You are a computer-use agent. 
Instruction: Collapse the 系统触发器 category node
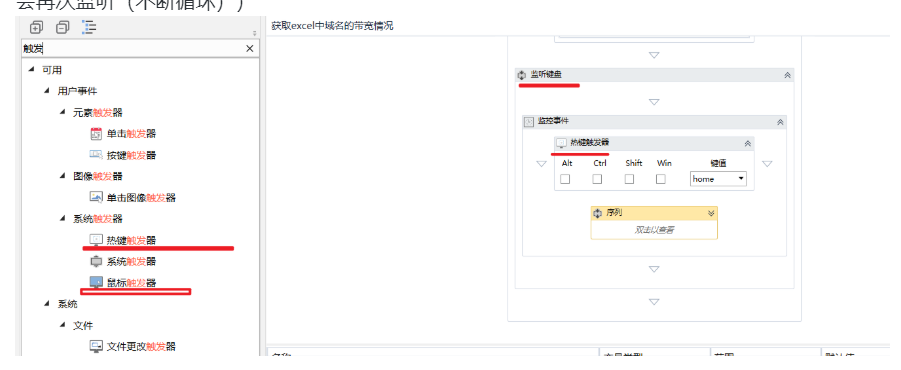click(63, 218)
